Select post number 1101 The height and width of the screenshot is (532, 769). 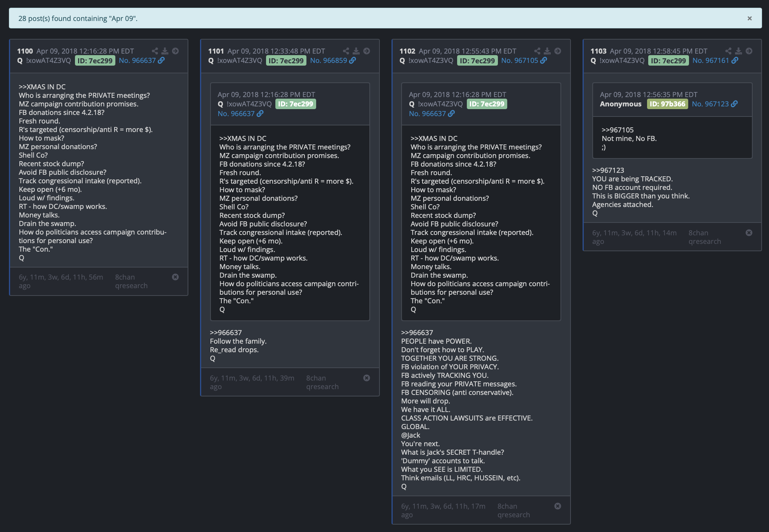[x=216, y=51]
